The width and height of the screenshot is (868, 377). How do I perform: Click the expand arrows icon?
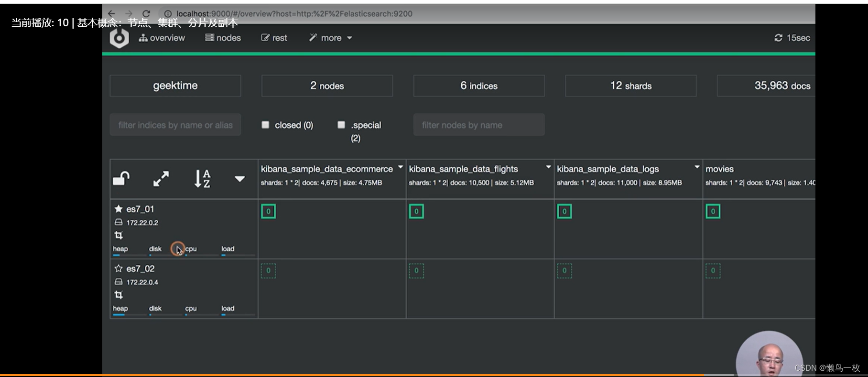[161, 179]
